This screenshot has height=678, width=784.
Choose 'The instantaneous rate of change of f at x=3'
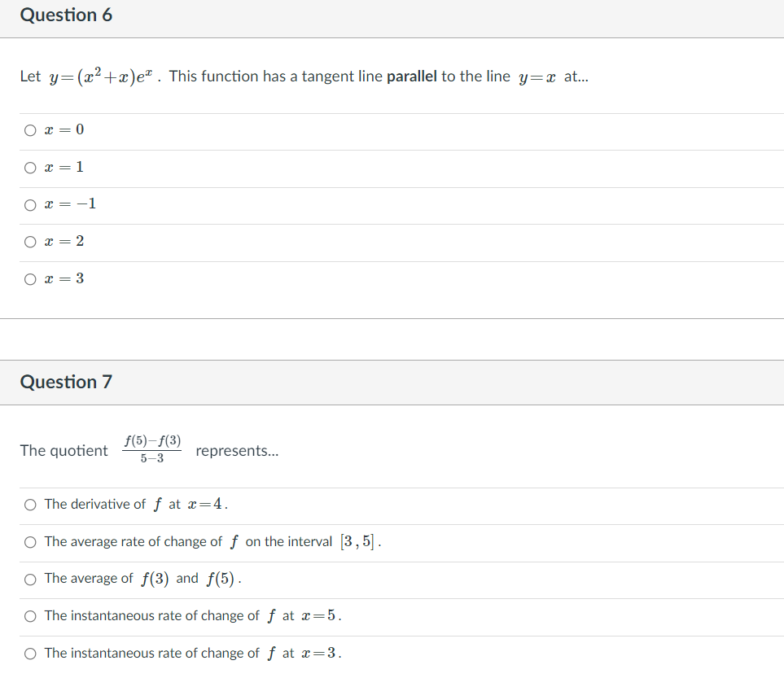(29, 652)
